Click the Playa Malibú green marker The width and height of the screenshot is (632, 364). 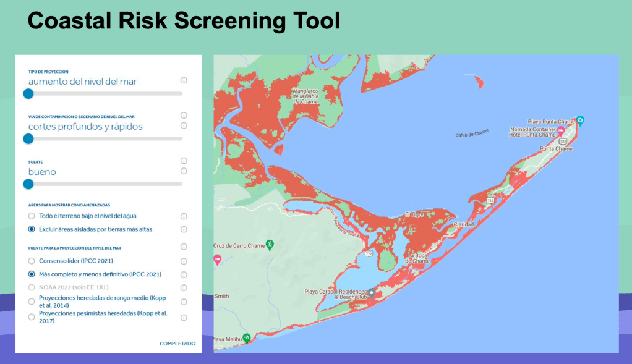pos(247,337)
